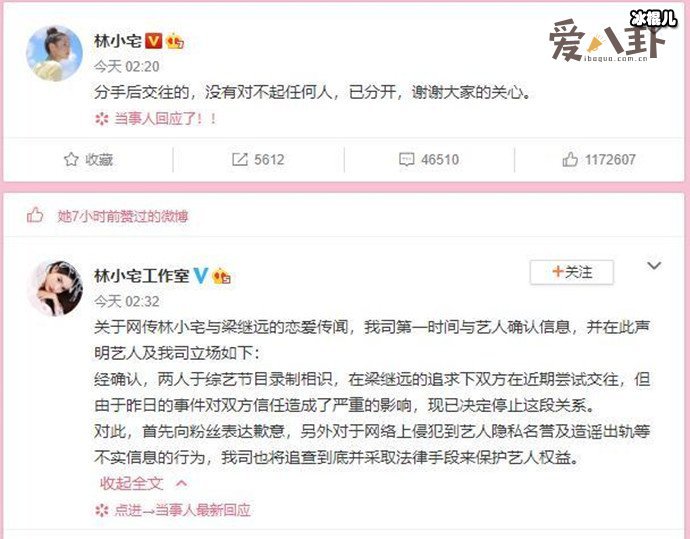Open 林小宅 profile from username

coord(117,41)
